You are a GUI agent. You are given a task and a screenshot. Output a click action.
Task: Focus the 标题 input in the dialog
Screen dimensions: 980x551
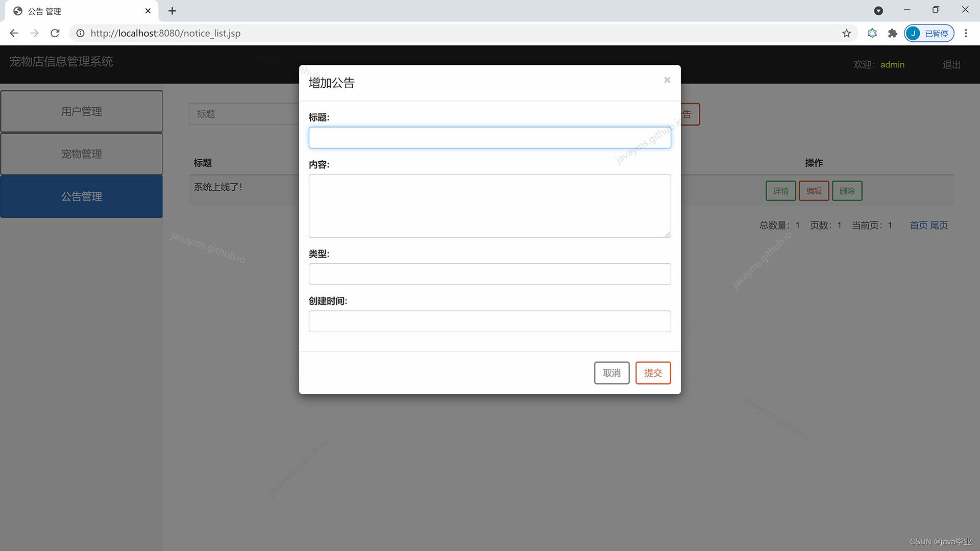tap(489, 138)
